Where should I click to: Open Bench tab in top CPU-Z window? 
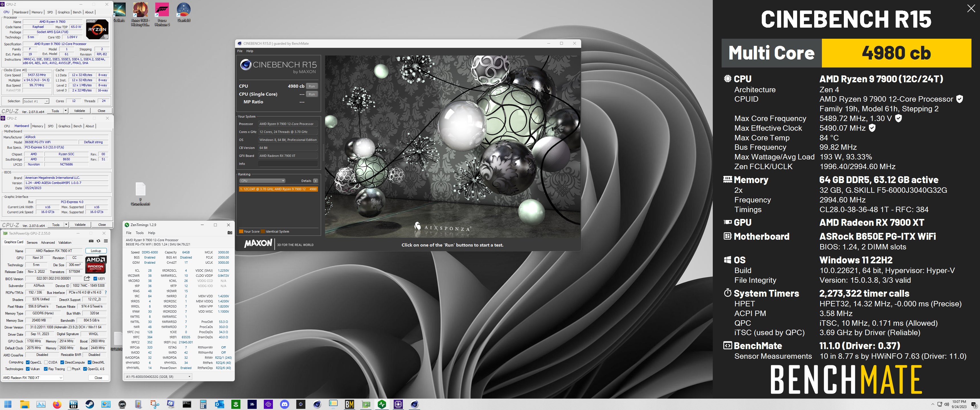click(x=77, y=12)
